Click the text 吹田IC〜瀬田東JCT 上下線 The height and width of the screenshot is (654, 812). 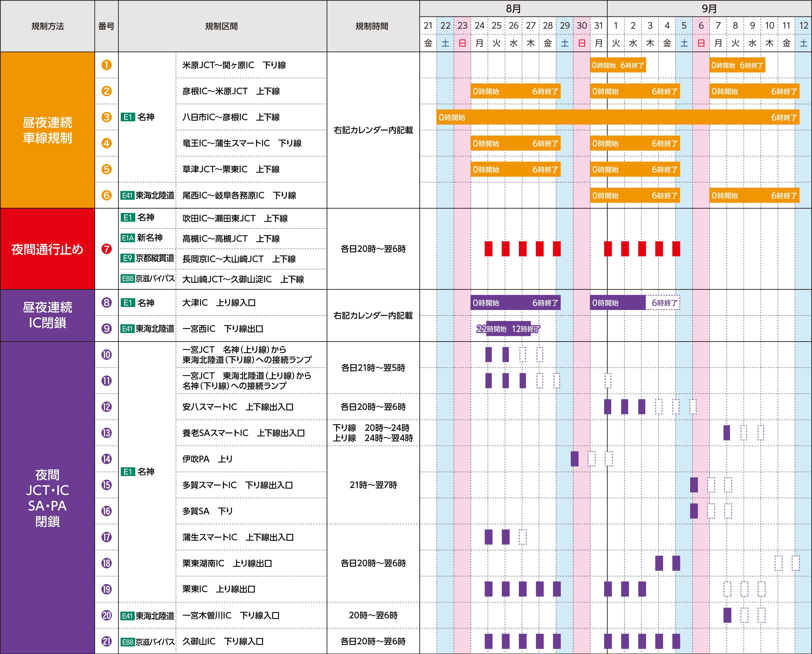coord(235,218)
